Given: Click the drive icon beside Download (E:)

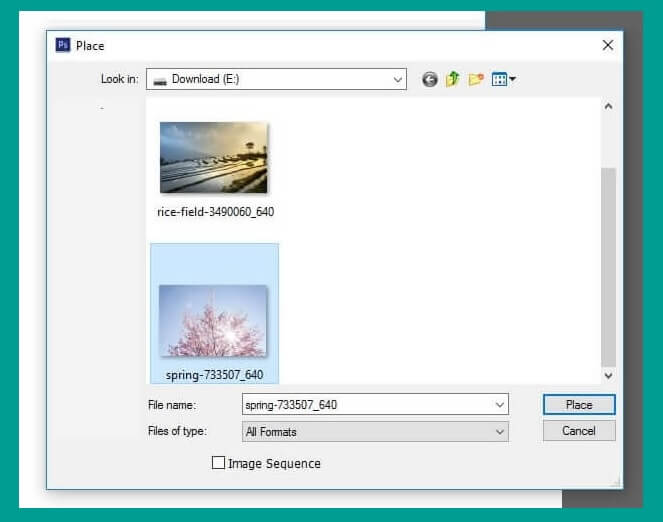Looking at the screenshot, I should (x=160, y=81).
